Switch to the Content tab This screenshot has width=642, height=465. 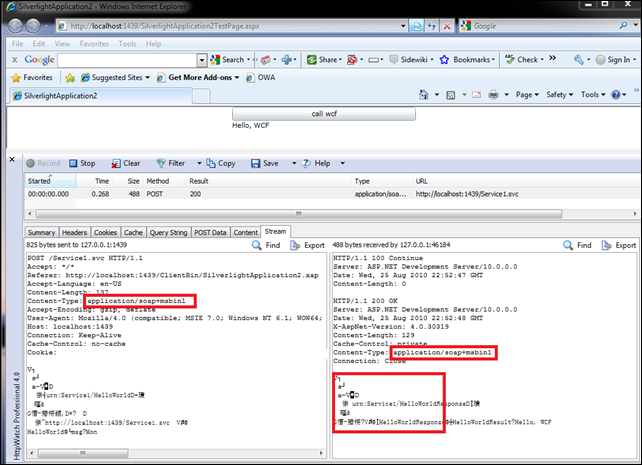tap(246, 232)
